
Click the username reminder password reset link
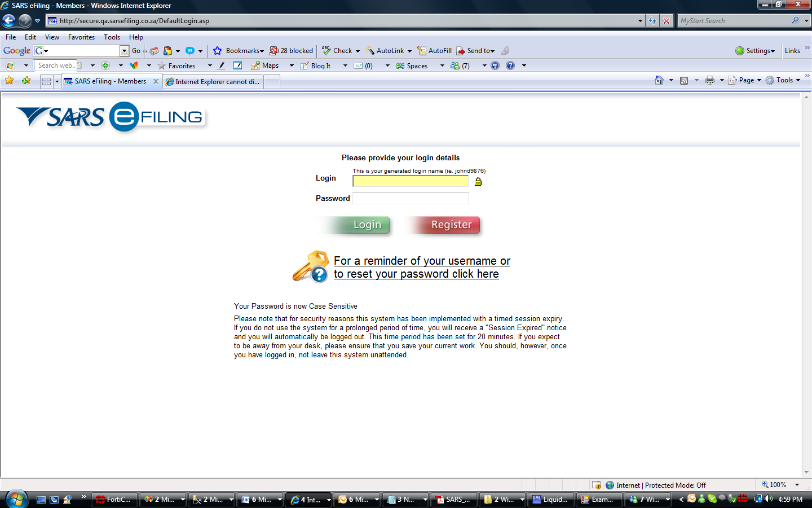coord(422,268)
